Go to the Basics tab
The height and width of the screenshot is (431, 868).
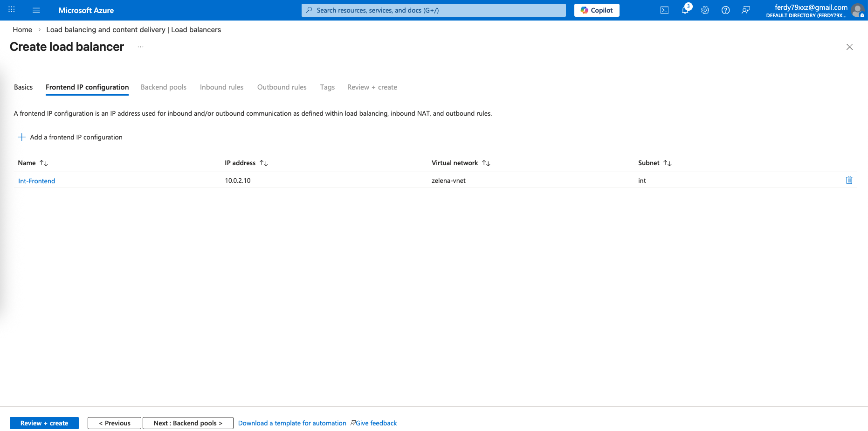pos(23,87)
